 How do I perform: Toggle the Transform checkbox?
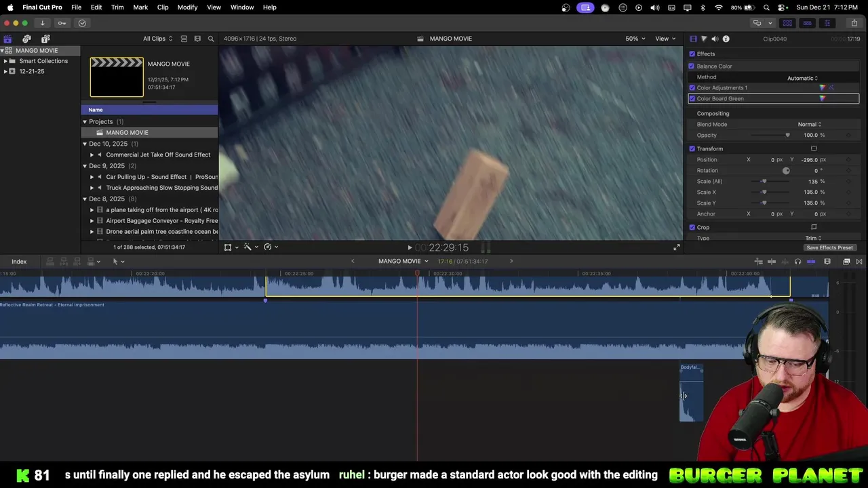[x=692, y=148]
